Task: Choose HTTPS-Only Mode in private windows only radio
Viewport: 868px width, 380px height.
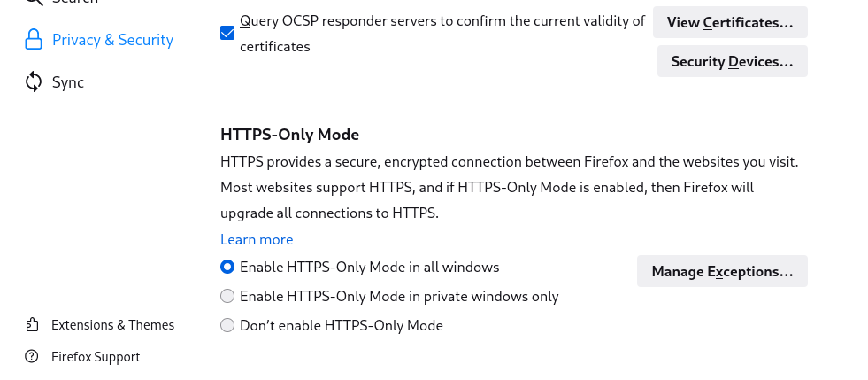Action: pyautogui.click(x=227, y=296)
